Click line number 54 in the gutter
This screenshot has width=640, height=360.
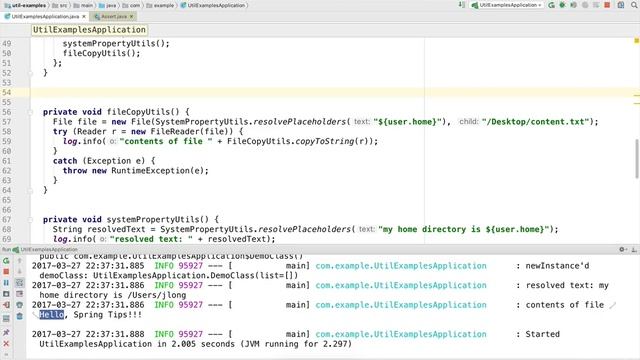[7, 93]
